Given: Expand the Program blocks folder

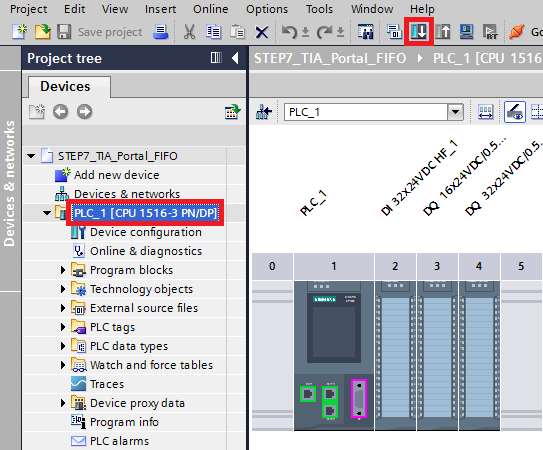Looking at the screenshot, I should point(63,270).
